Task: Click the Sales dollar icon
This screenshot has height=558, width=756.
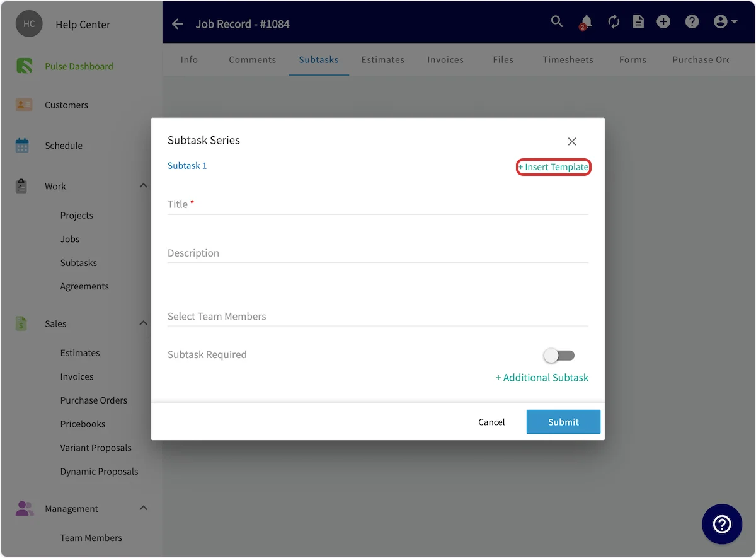Action: click(x=21, y=323)
